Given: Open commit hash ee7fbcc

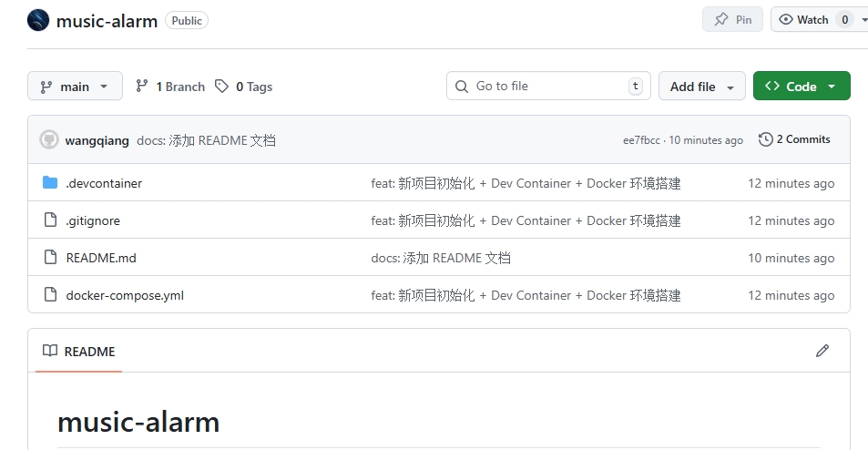Looking at the screenshot, I should [641, 140].
